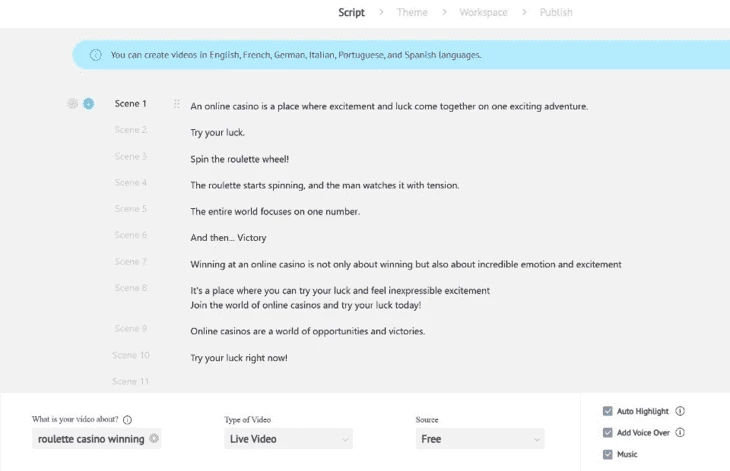Image resolution: width=730 pixels, height=471 pixels.
Task: Select the Scene 11 label
Action: [130, 381]
